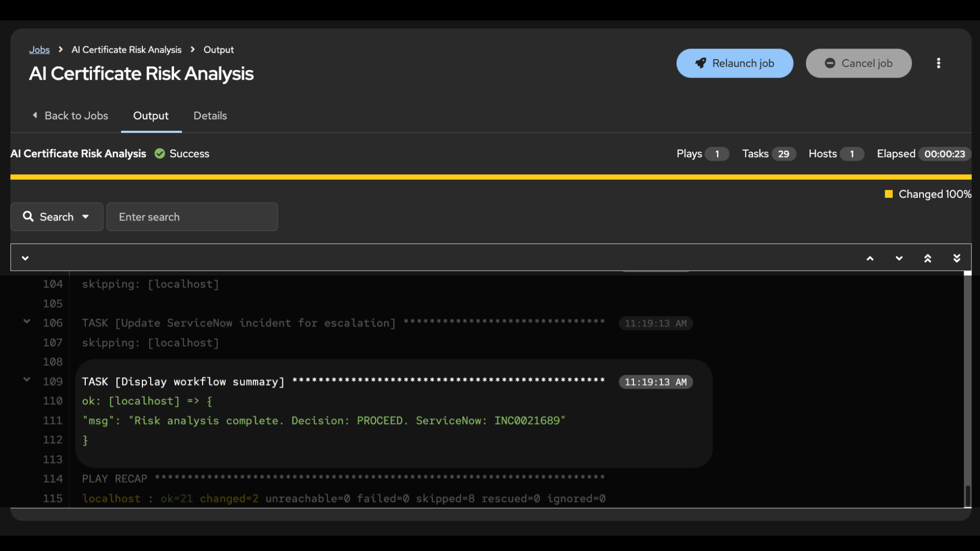Collapse the Display workflow summary task
Image resolution: width=980 pixels, height=551 pixels.
27,380
